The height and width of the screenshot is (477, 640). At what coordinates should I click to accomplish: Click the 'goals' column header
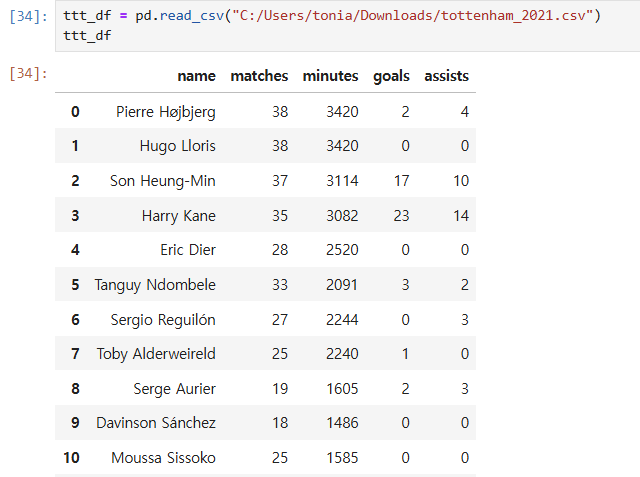coord(391,76)
